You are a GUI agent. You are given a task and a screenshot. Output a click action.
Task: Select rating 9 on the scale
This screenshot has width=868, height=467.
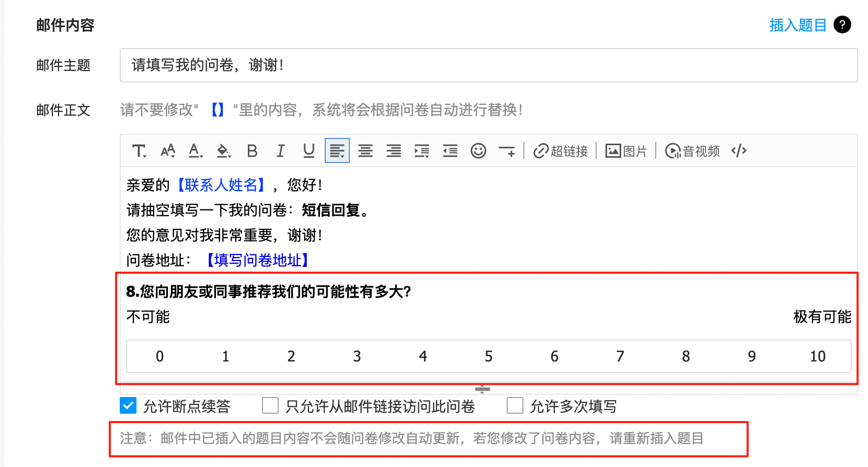pos(752,356)
